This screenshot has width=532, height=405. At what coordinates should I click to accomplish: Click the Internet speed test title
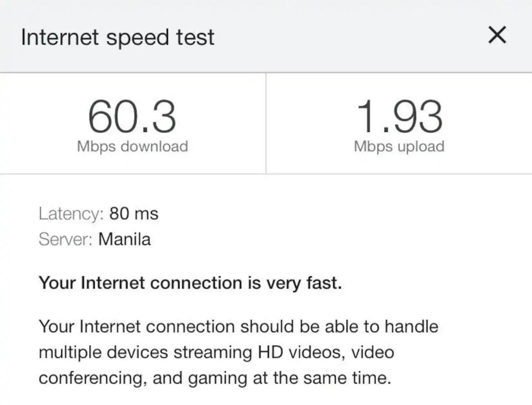118,37
